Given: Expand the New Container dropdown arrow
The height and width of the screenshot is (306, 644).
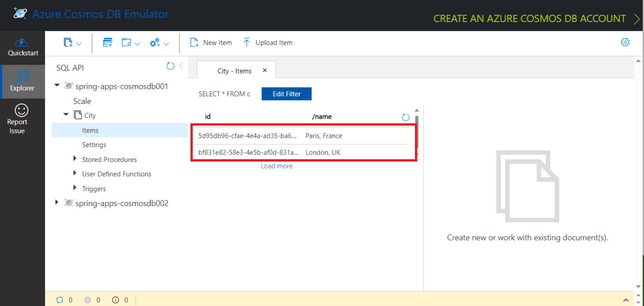Looking at the screenshot, I should click(x=79, y=44).
